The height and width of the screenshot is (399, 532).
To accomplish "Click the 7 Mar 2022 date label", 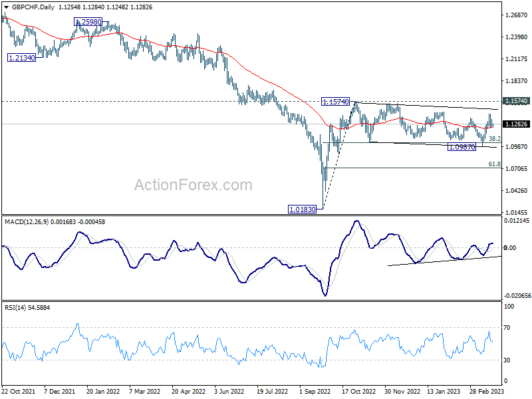I will point(145,392).
